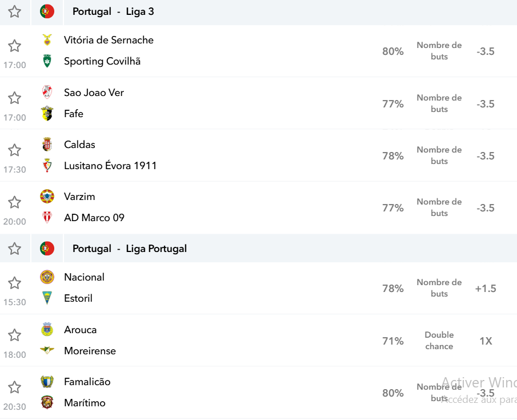Open the Portugal - Liga 3 league header
Viewport: 517px width, 420px height.
[113, 11]
